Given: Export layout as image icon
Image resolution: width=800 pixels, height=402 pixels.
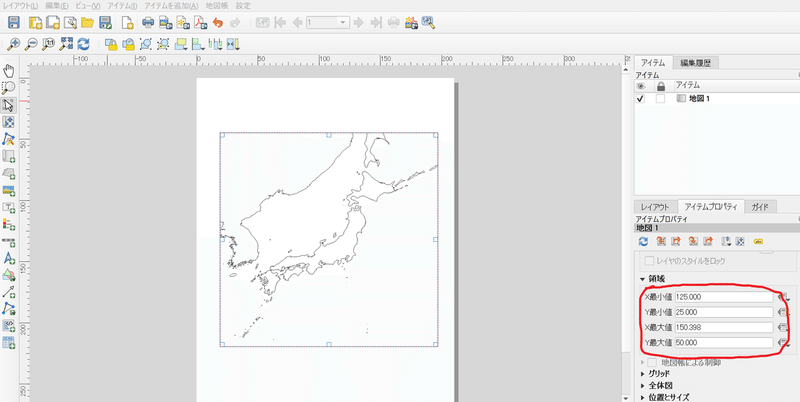Looking at the screenshot, I should click(165, 22).
